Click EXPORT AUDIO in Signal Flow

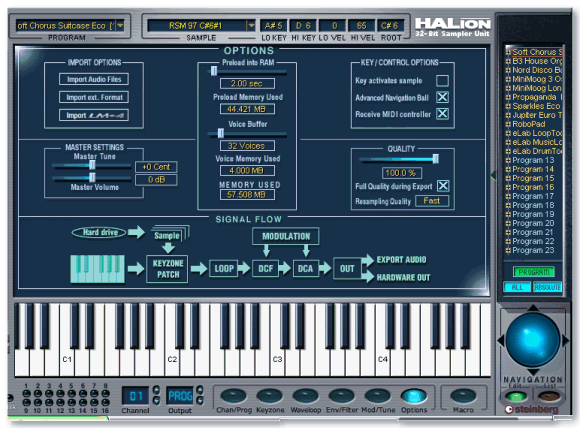pyautogui.click(x=401, y=260)
